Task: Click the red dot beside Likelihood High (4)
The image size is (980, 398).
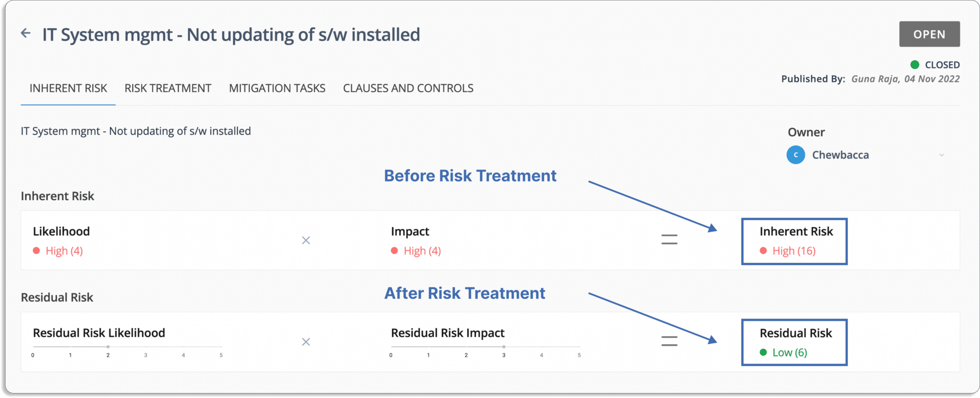Action: point(36,250)
